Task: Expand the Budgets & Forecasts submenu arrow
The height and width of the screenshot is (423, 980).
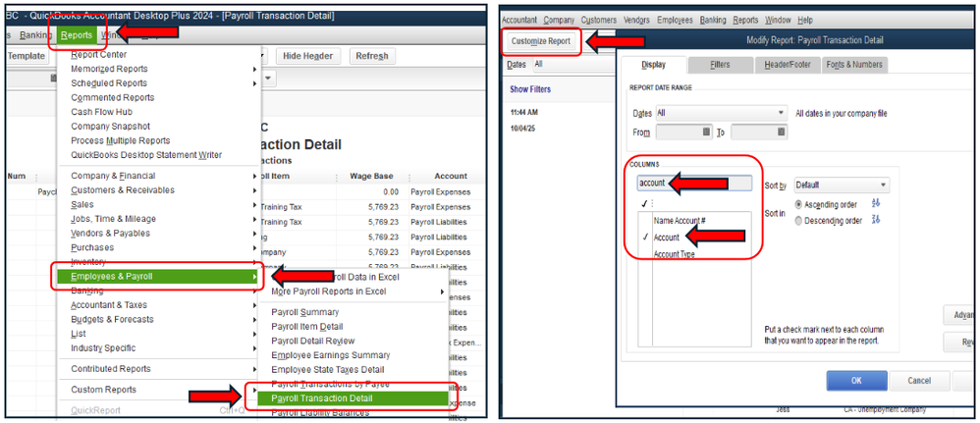Action: tap(254, 319)
